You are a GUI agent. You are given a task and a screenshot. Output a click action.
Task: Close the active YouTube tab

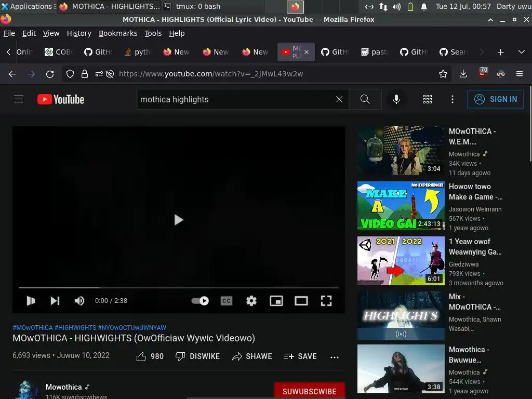(x=307, y=52)
